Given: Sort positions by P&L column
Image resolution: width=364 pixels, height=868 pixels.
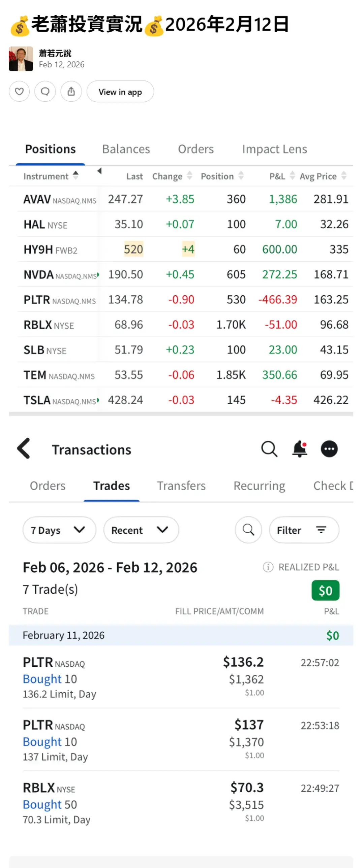Looking at the screenshot, I should pos(282,176).
